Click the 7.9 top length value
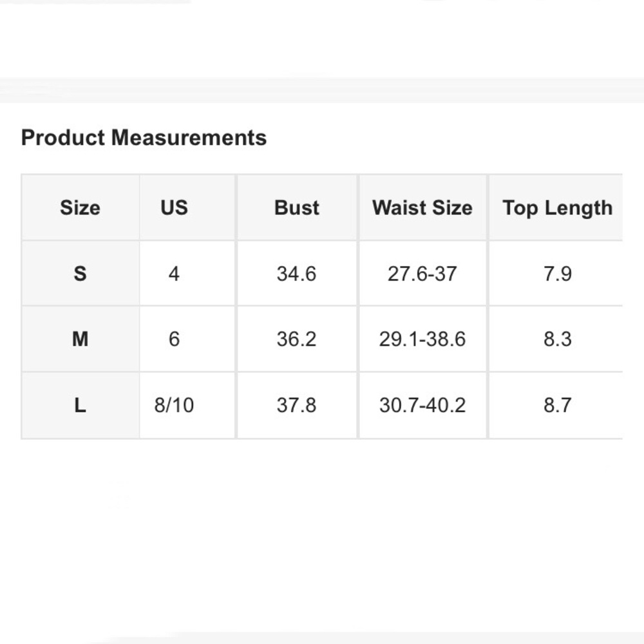644x644 pixels. tap(557, 274)
